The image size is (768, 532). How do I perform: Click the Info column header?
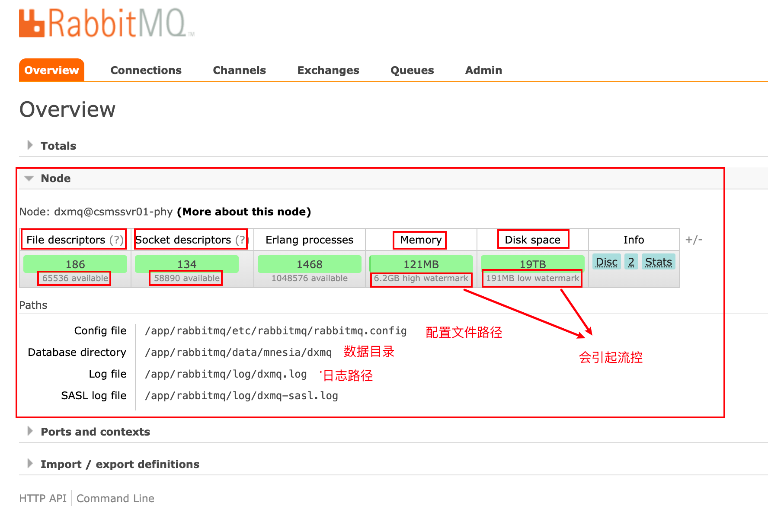coord(634,240)
